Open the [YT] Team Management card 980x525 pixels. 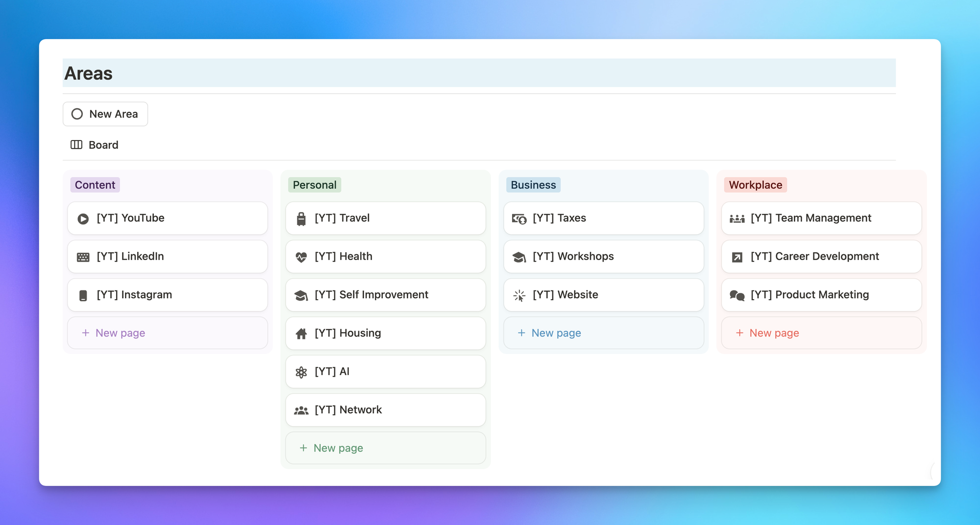pos(822,218)
